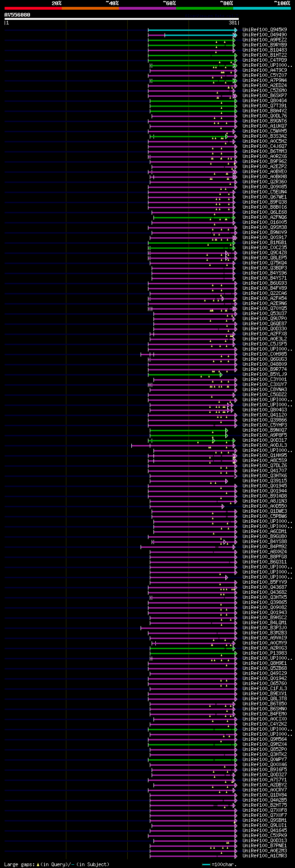Open hit UniRef100_B1Q483
This screenshot has width=295, height=868.
[265, 50]
